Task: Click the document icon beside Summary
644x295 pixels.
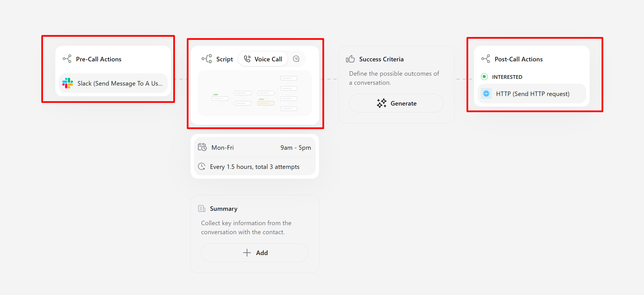Action: tap(201, 208)
